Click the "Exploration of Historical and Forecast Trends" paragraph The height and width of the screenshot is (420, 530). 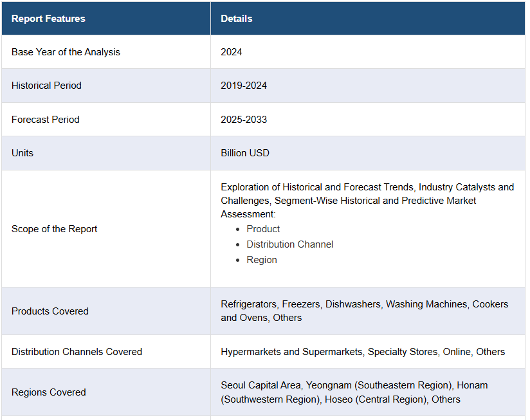pos(367,200)
